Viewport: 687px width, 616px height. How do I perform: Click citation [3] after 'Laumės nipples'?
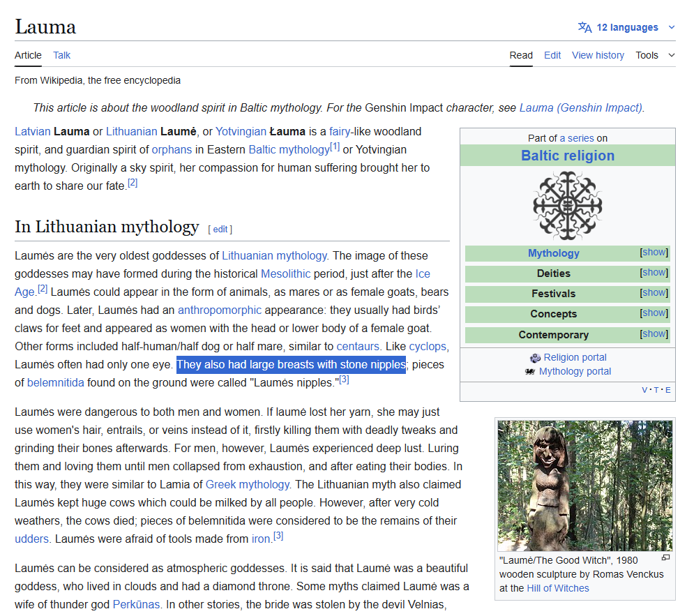[345, 380]
